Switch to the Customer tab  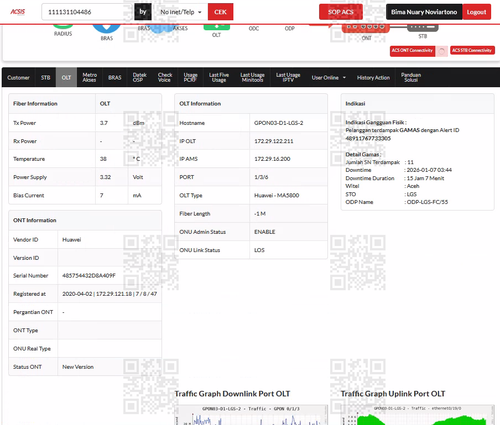coord(18,78)
